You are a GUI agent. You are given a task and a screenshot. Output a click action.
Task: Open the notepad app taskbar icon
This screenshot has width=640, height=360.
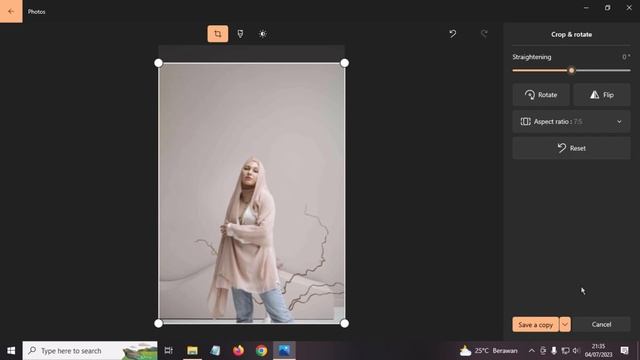click(215, 351)
